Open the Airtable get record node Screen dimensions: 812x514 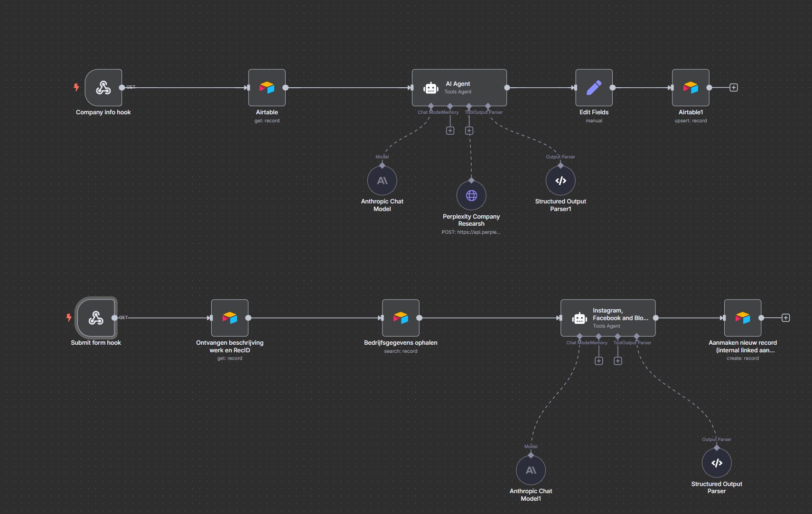tap(267, 88)
